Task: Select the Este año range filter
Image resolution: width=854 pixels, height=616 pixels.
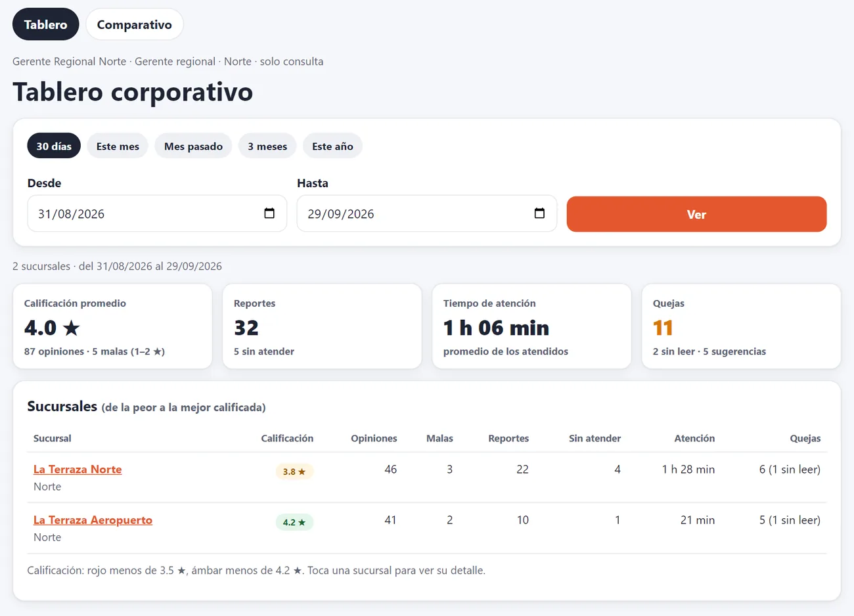Action: [x=332, y=146]
